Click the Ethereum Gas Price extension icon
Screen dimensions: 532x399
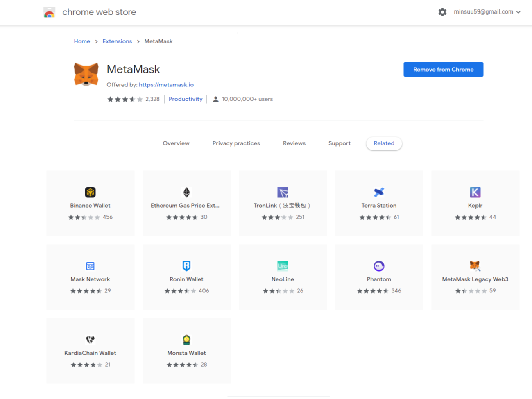186,192
